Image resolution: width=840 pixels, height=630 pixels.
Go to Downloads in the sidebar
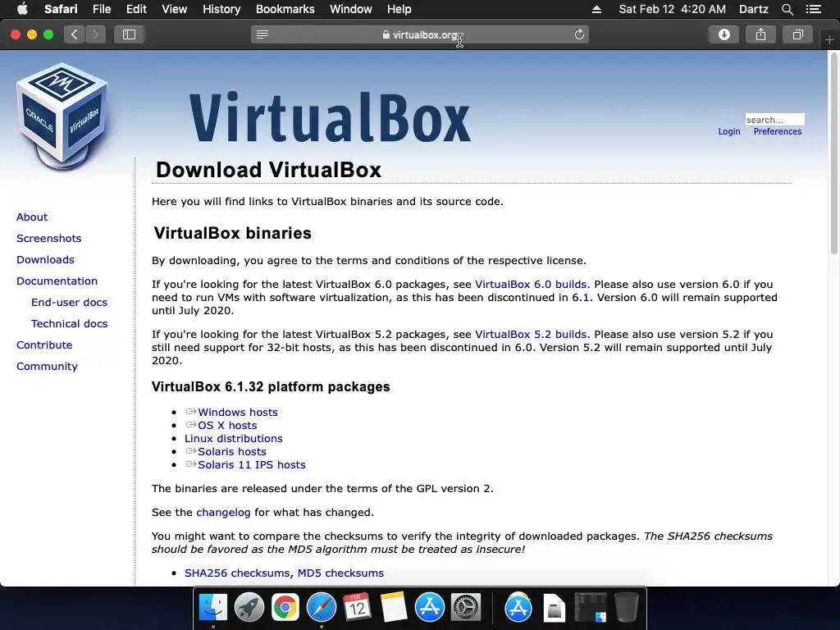point(46,260)
